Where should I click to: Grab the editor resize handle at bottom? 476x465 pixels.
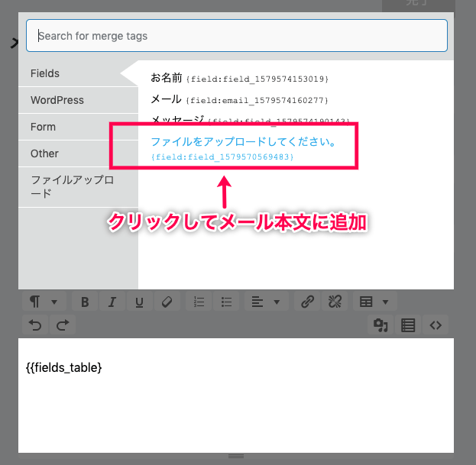coord(236,457)
